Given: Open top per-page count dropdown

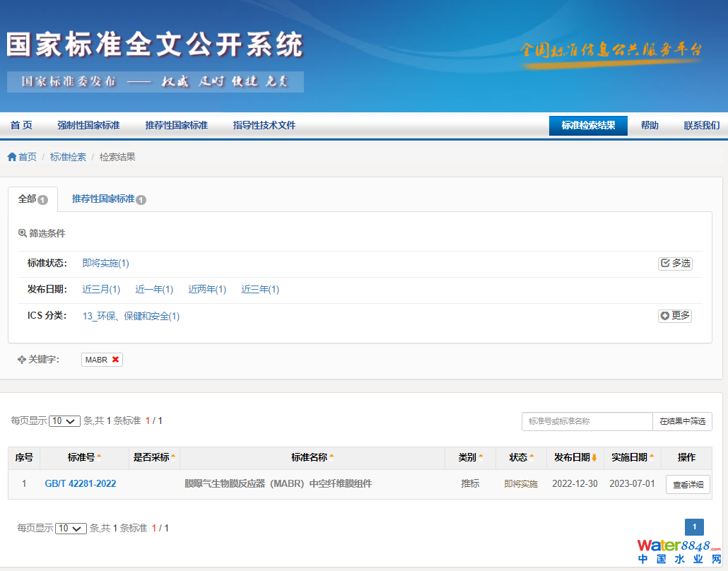Looking at the screenshot, I should click(x=65, y=421).
